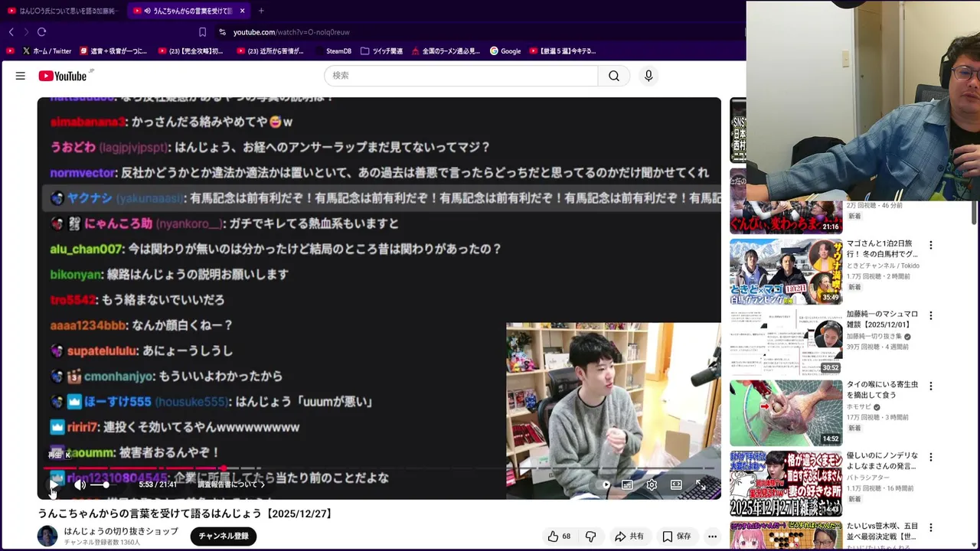Click title たいじvs笹木咲、五目並べ最弱決定戦
The height and width of the screenshot is (551, 980).
click(x=882, y=531)
